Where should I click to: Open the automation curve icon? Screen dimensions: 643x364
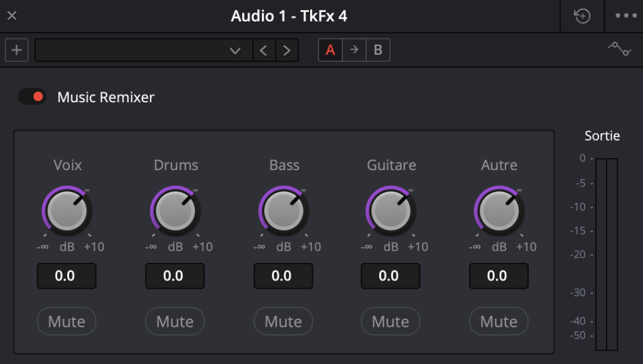(x=619, y=49)
